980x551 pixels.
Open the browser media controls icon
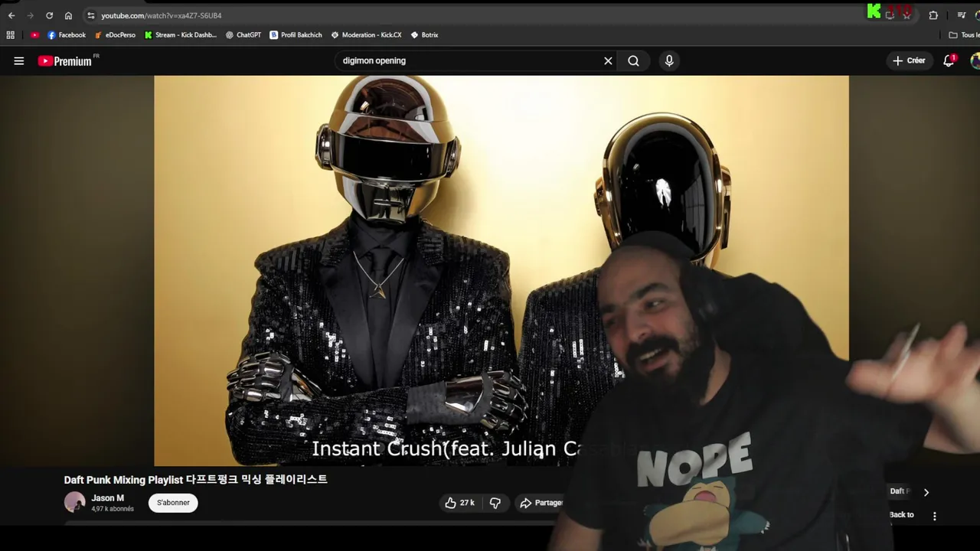point(962,15)
